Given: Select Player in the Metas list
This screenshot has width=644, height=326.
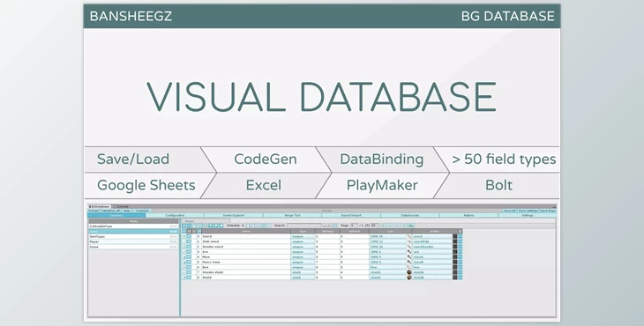Looking at the screenshot, I should pos(133,242).
